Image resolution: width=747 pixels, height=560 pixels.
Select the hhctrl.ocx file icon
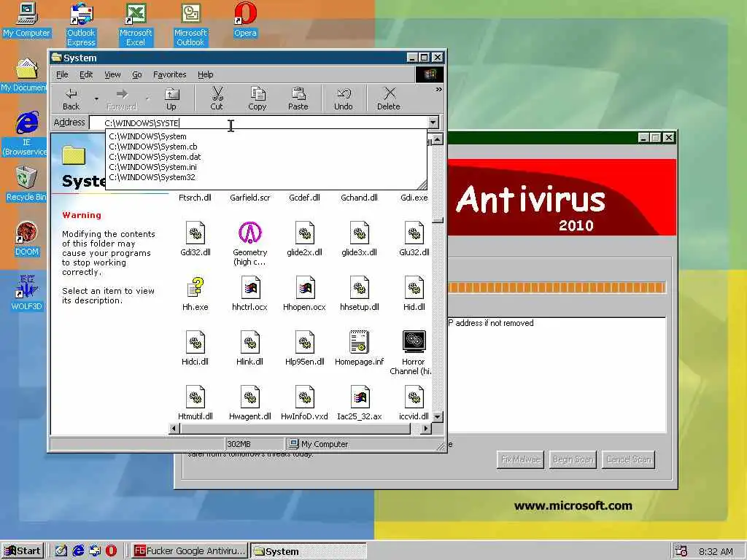(250, 287)
